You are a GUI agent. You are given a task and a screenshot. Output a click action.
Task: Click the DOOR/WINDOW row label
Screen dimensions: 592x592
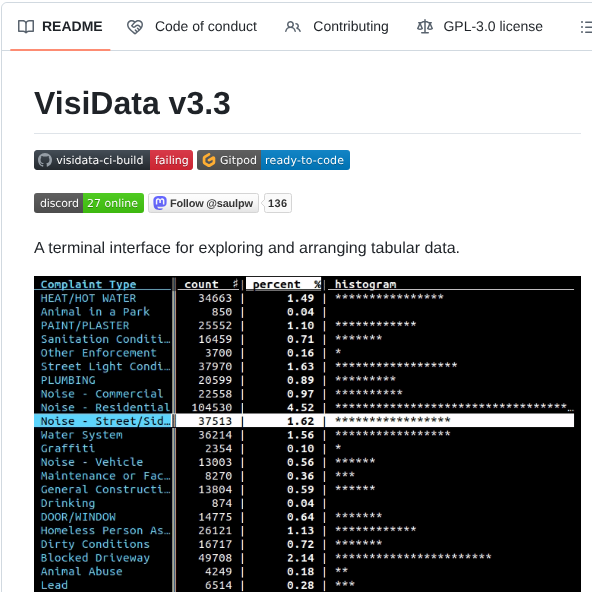78,516
